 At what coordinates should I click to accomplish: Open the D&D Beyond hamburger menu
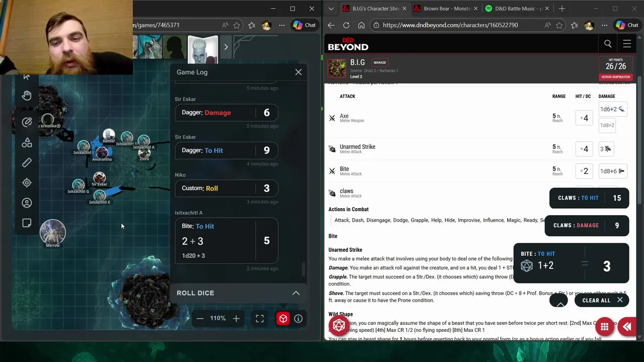(627, 44)
